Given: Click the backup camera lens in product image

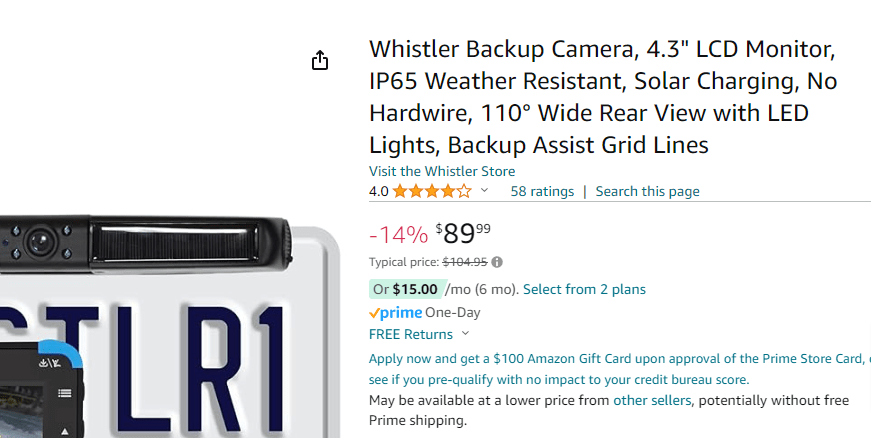Looking at the screenshot, I should pos(40,240).
